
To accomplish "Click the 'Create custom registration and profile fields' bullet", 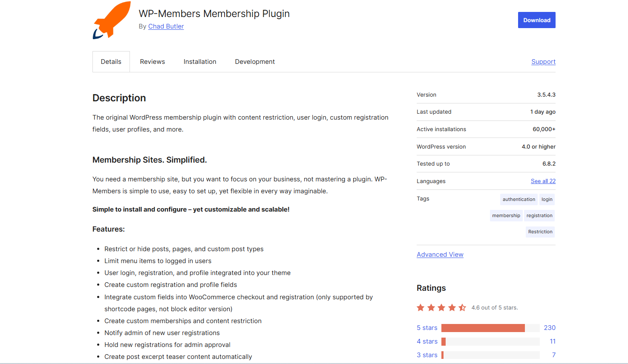I will (171, 285).
